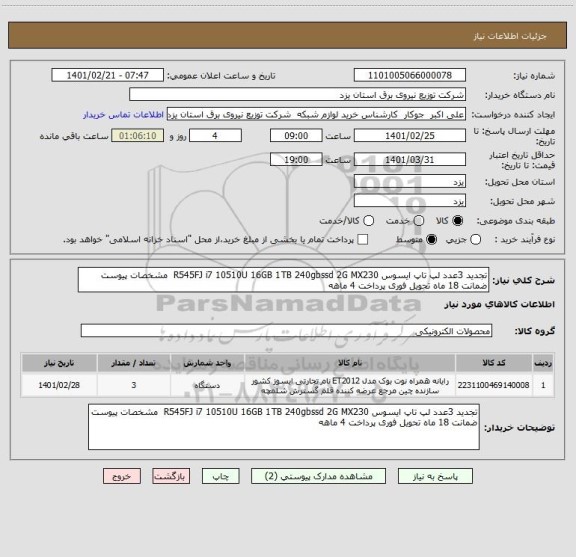Click استان محل تحویل field یزد

[410, 182]
